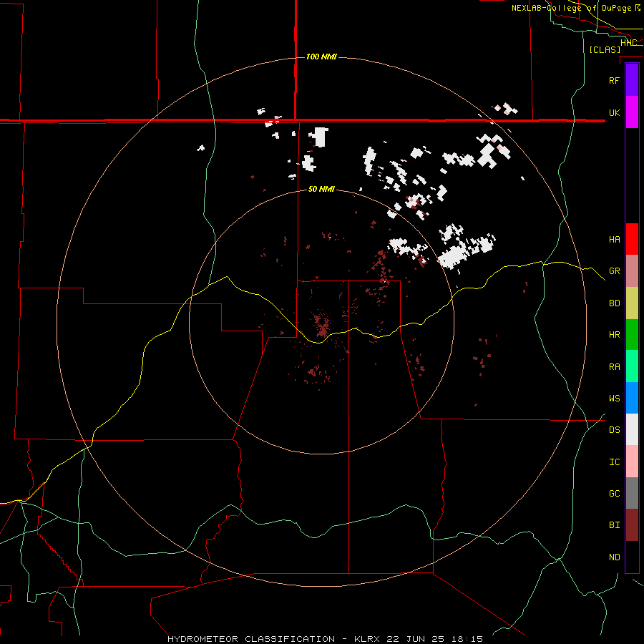This screenshot has width=644, height=644.
Task: Click the red HA hail swatch
Action: coord(632,239)
